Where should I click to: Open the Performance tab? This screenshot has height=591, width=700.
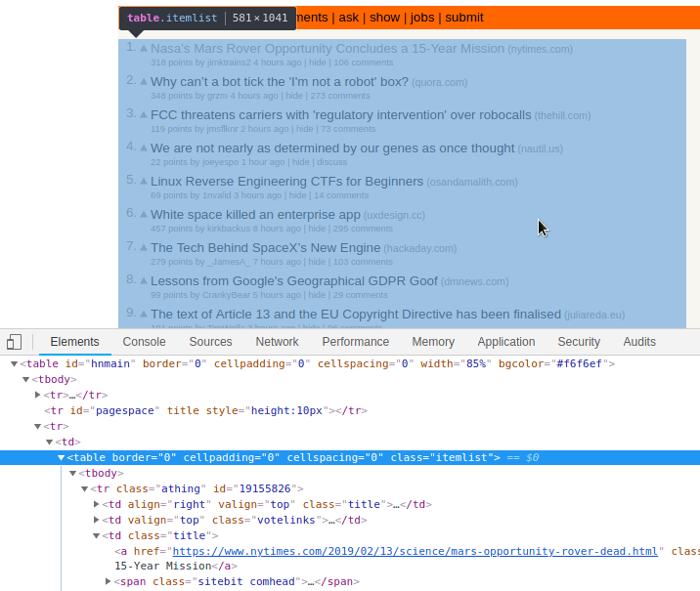click(x=355, y=342)
